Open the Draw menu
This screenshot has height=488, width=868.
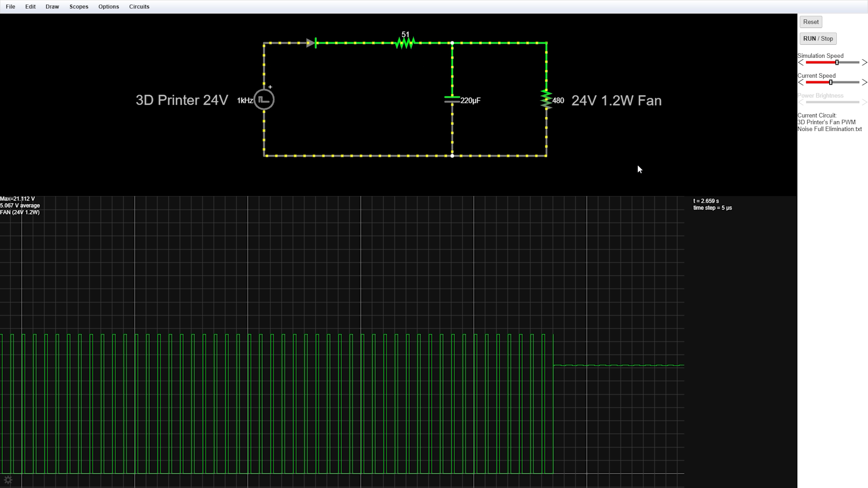click(52, 6)
